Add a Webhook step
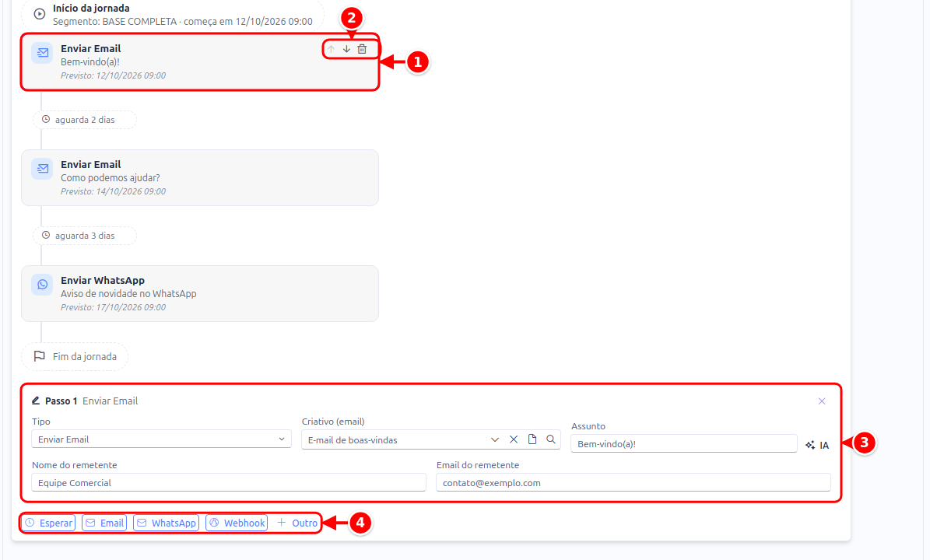This screenshot has height=560, width=930. (237, 523)
